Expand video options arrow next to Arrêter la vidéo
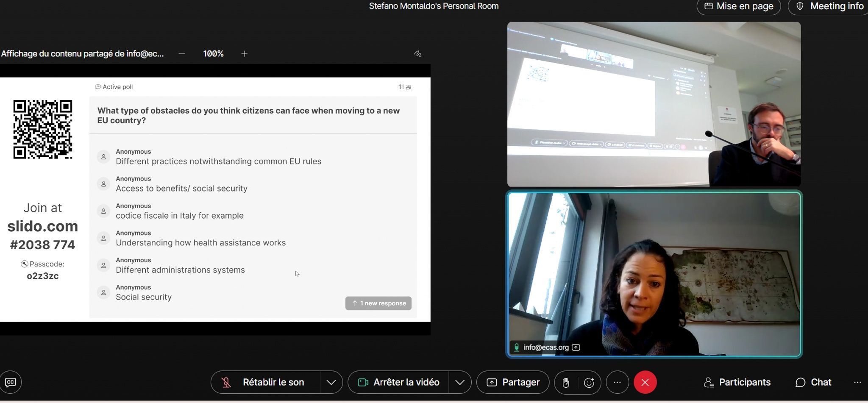Image resolution: width=868 pixels, height=403 pixels. pyautogui.click(x=460, y=382)
